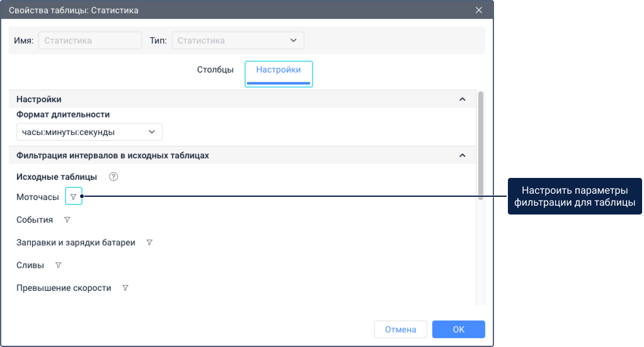This screenshot has width=644, height=347.
Task: Click the tooltip Настроить параметры фильтрации
Action: (575, 196)
